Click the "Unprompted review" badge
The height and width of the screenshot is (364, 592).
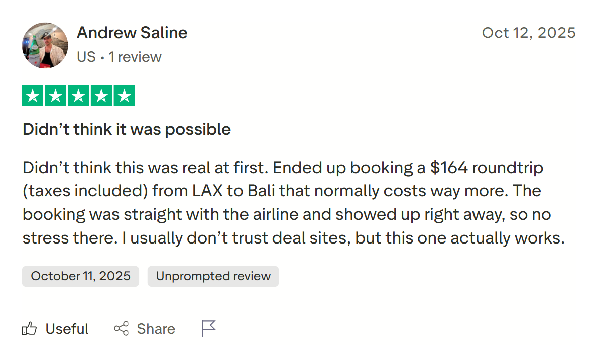(x=213, y=276)
